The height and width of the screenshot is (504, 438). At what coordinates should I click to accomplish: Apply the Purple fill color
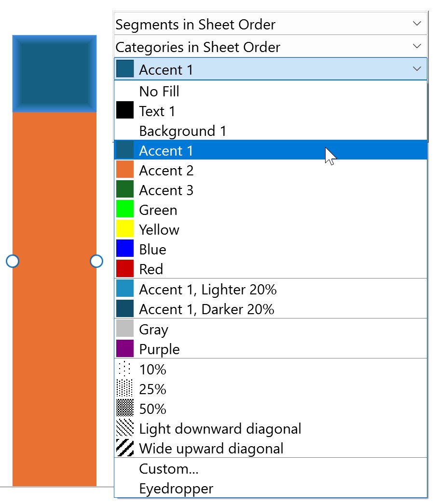[159, 349]
